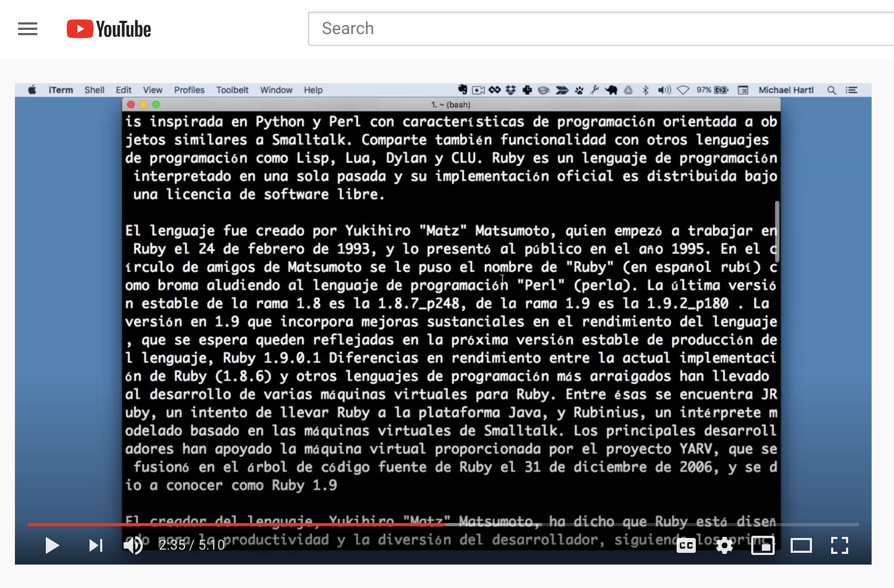Viewport: 894px width, 588px height.
Task: Open the YouTube hamburger guide menu
Action: click(x=28, y=29)
